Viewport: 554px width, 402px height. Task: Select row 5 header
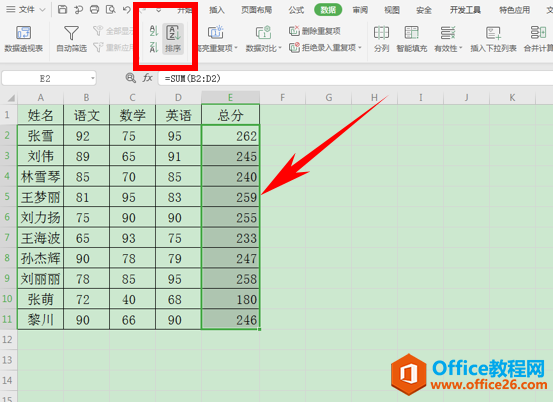point(7,196)
